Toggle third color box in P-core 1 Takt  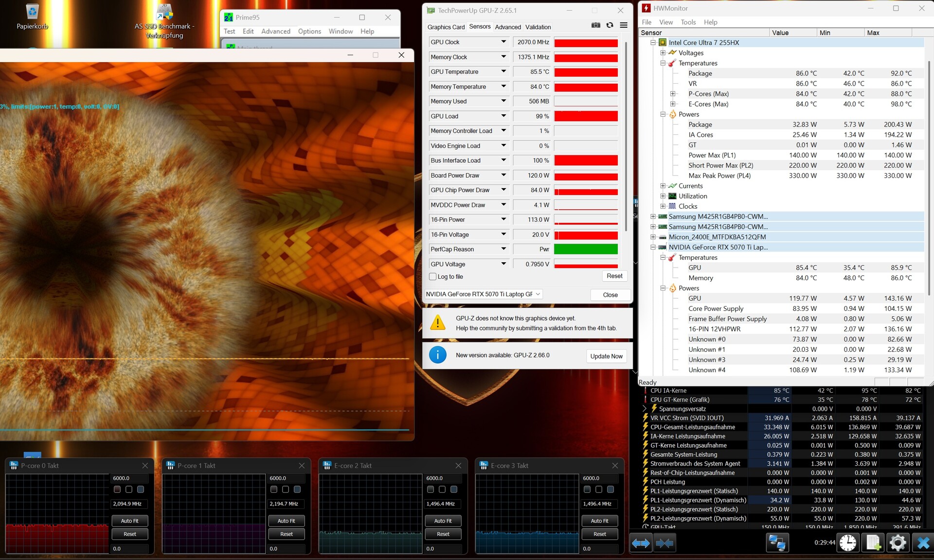(x=297, y=489)
